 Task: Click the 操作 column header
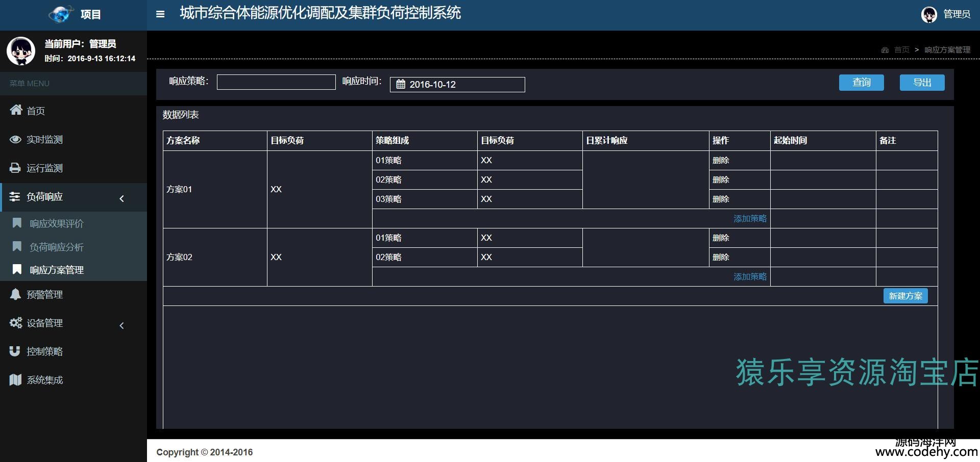click(x=740, y=140)
